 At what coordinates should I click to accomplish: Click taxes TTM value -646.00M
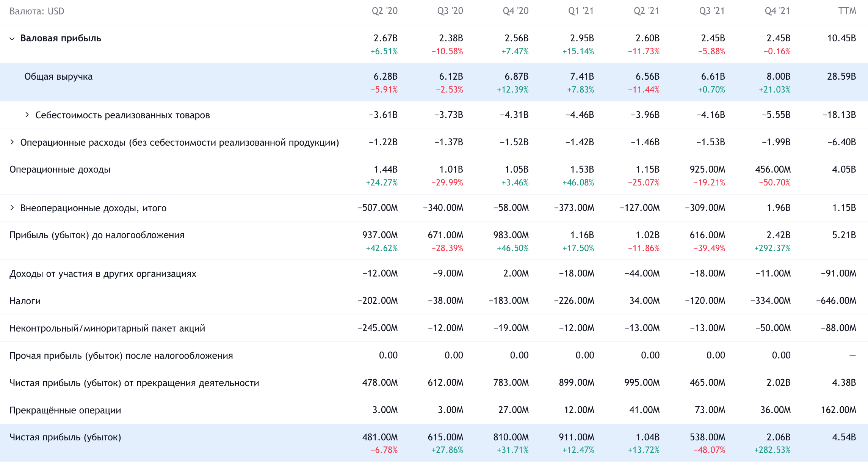click(836, 301)
